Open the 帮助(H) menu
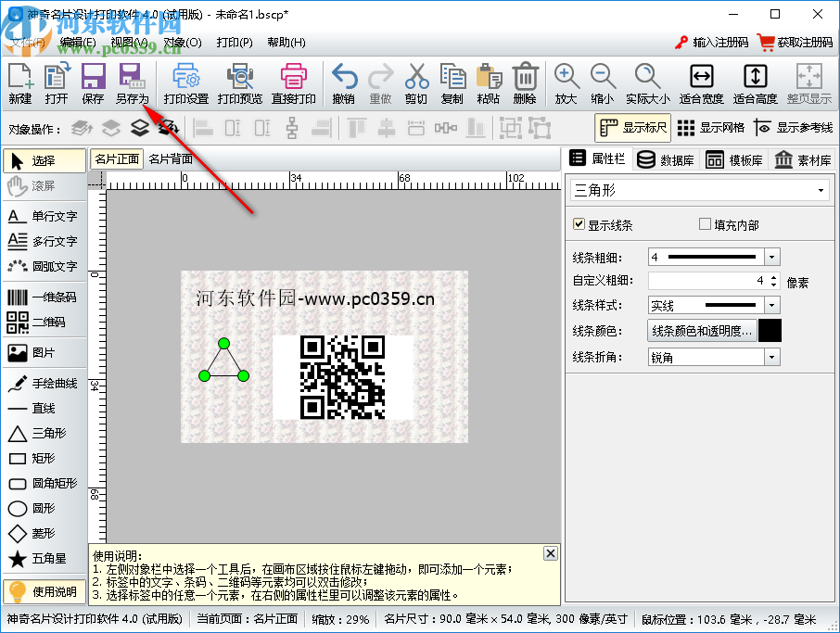The image size is (840, 633). coord(286,43)
